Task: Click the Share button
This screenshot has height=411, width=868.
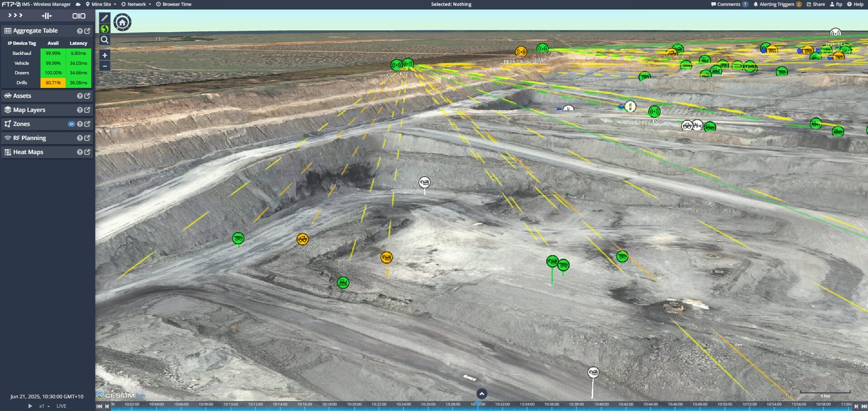Action: [815, 4]
